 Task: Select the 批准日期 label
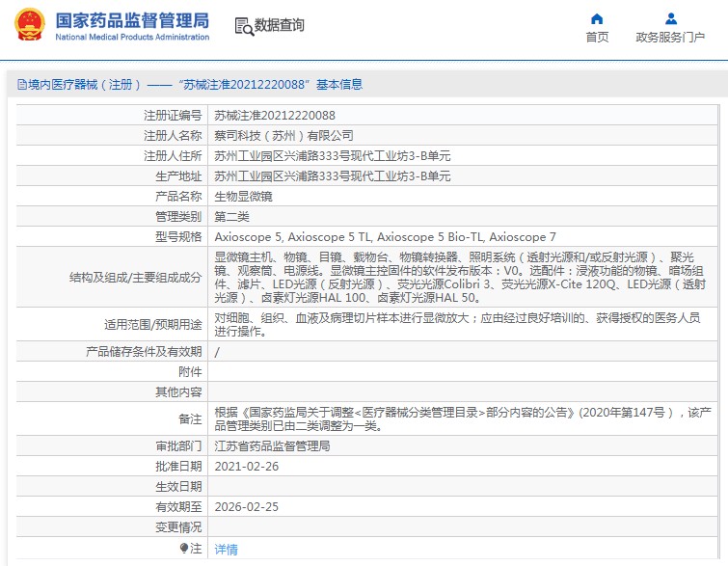(178, 466)
